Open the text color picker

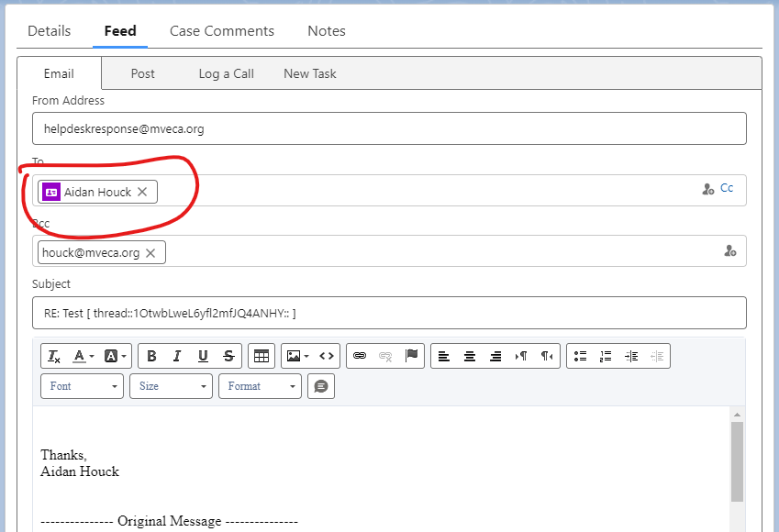83,356
